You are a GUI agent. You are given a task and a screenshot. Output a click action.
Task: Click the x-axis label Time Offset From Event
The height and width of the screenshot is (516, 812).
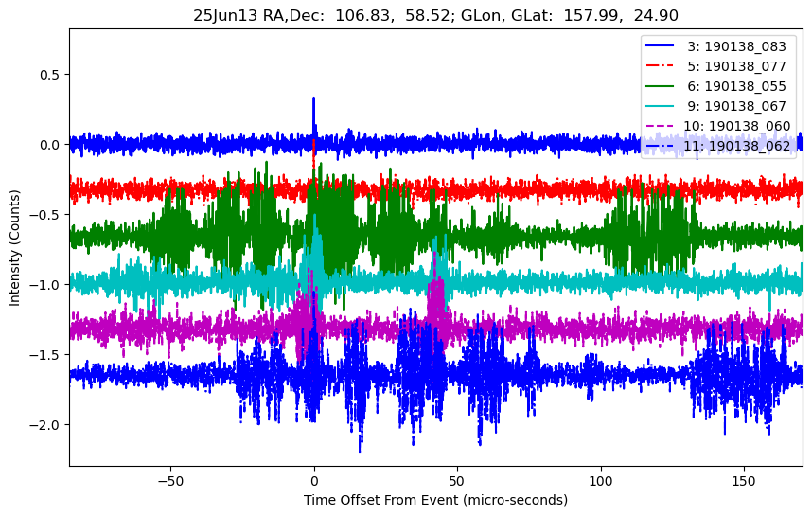pos(435,500)
